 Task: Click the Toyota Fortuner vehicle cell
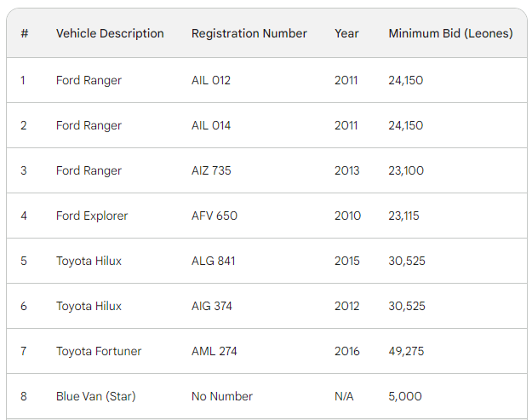(x=99, y=351)
